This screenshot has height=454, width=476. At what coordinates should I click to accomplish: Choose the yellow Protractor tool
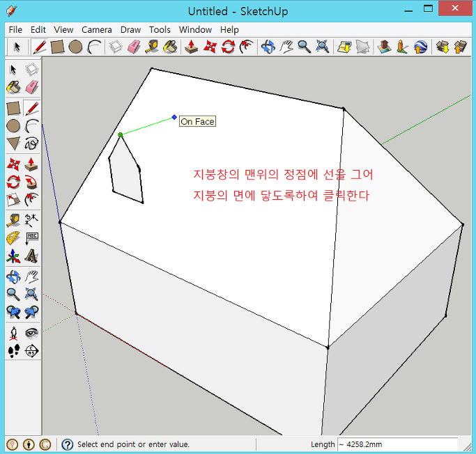click(x=13, y=238)
